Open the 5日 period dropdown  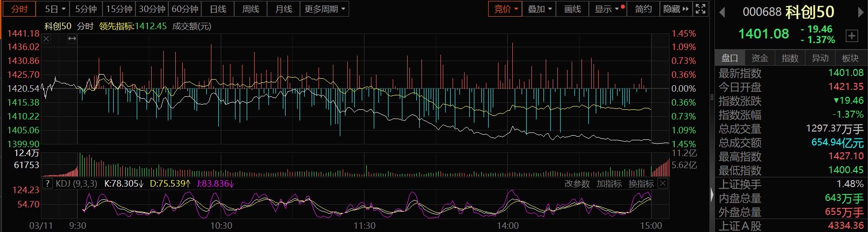click(x=55, y=9)
